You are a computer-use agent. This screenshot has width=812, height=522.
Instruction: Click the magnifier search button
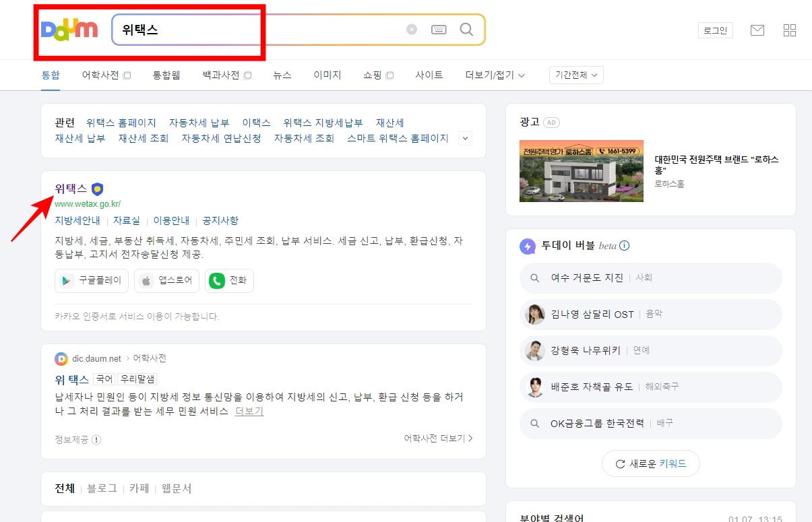click(466, 30)
